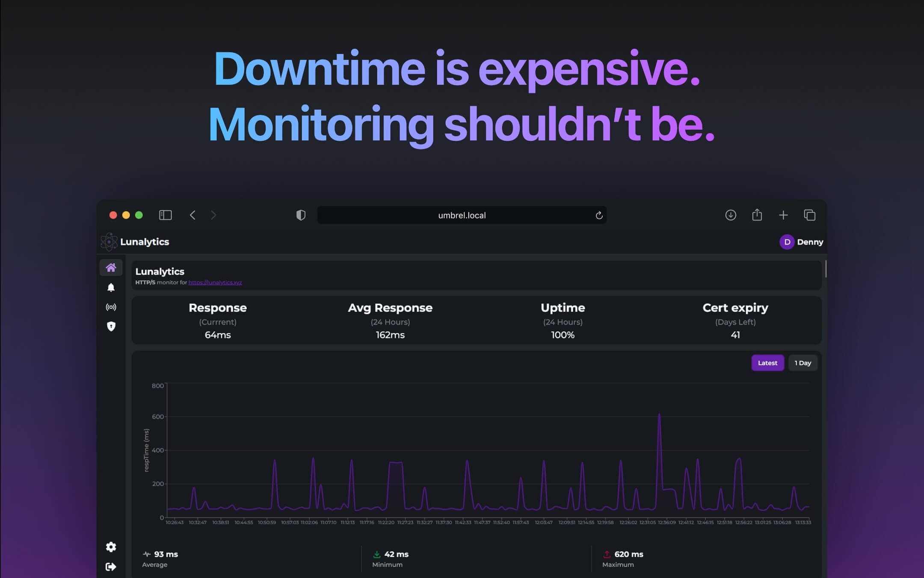Screen dimensions: 924x578
Task: Click the shield incidents icon in the sidebar
Action: pos(111,326)
